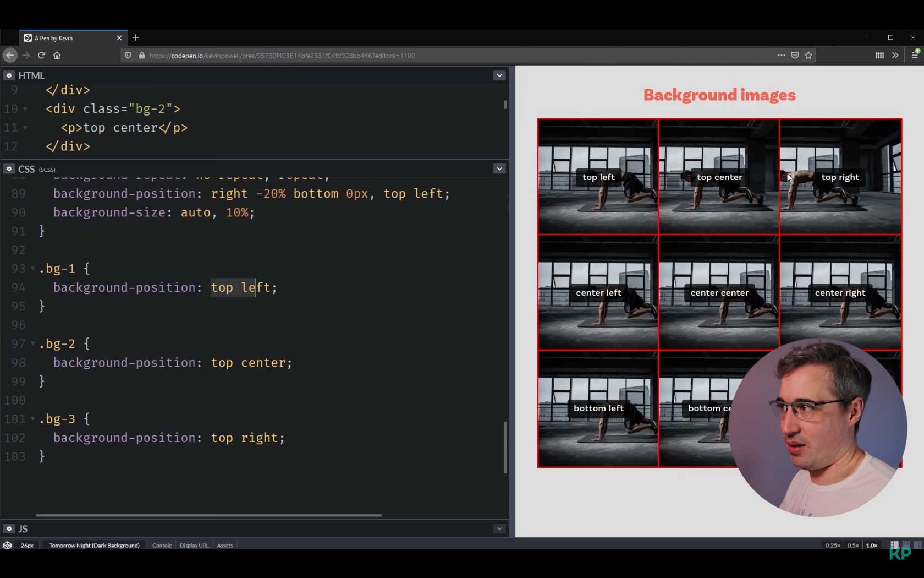The width and height of the screenshot is (924, 578).
Task: Open the CSS panel settings gear
Action: 9,168
